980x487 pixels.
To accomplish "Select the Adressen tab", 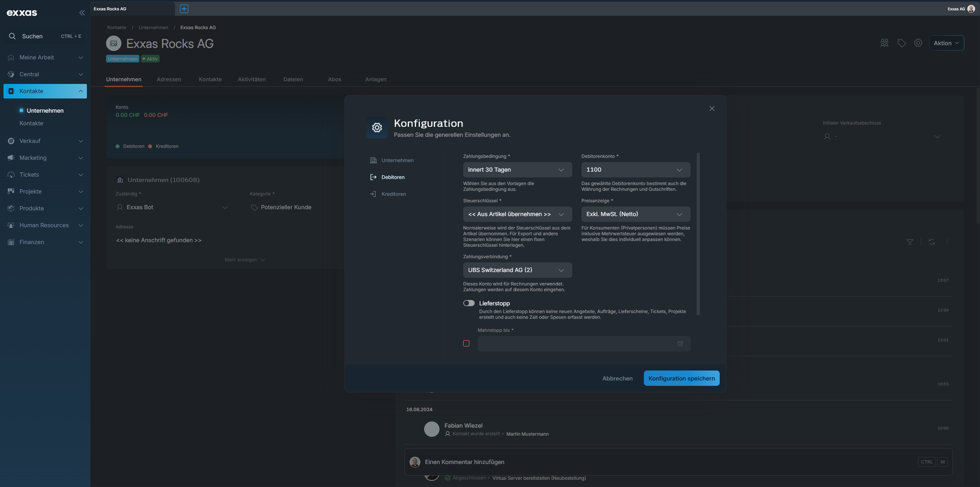I will click(x=169, y=79).
